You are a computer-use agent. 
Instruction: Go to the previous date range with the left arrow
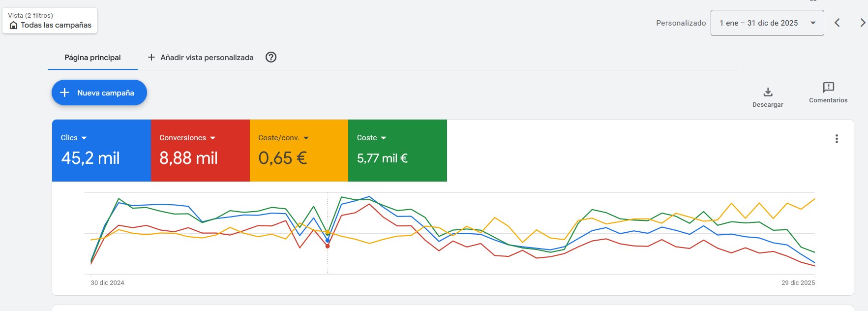pos(837,23)
